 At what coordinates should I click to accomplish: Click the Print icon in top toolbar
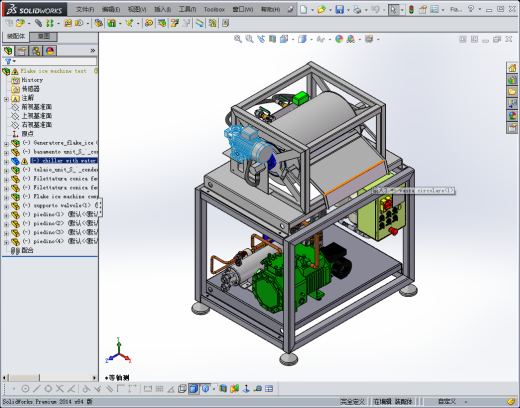pos(357,9)
